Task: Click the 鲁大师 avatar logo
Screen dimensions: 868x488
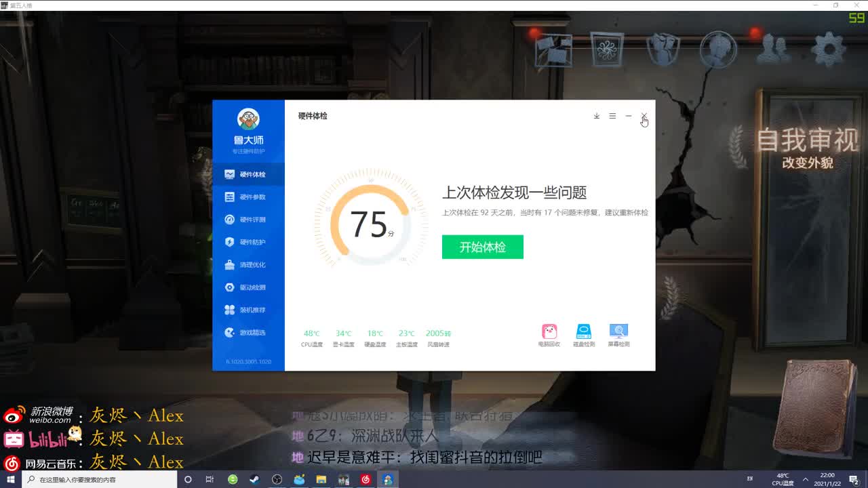Action: click(248, 119)
